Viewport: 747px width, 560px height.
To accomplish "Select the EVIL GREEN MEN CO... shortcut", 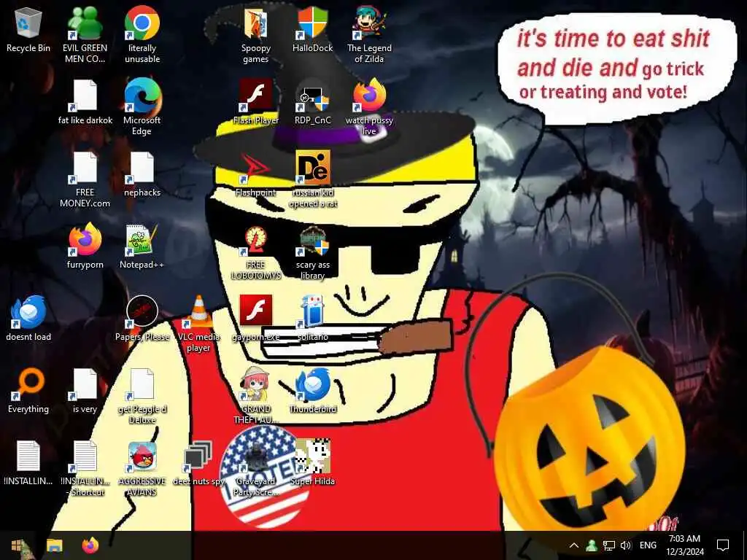I will [85, 36].
